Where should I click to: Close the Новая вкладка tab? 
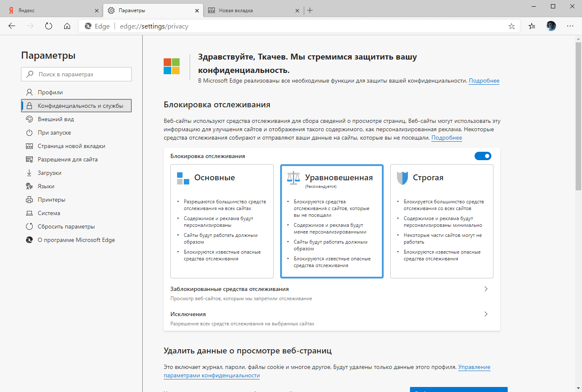297,10
